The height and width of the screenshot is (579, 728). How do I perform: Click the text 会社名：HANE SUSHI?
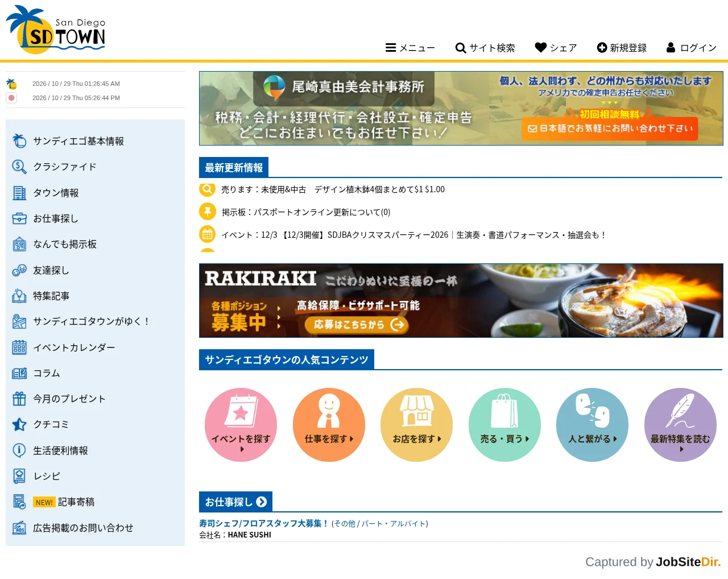pyautogui.click(x=235, y=535)
